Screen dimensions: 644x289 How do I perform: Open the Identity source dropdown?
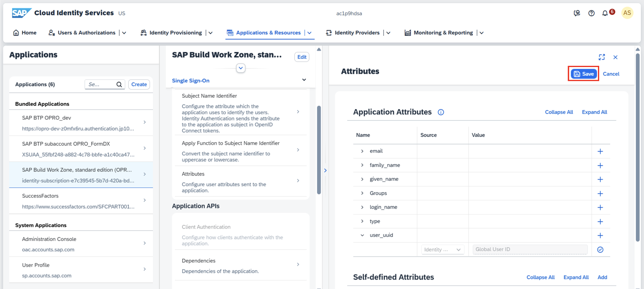(442, 250)
